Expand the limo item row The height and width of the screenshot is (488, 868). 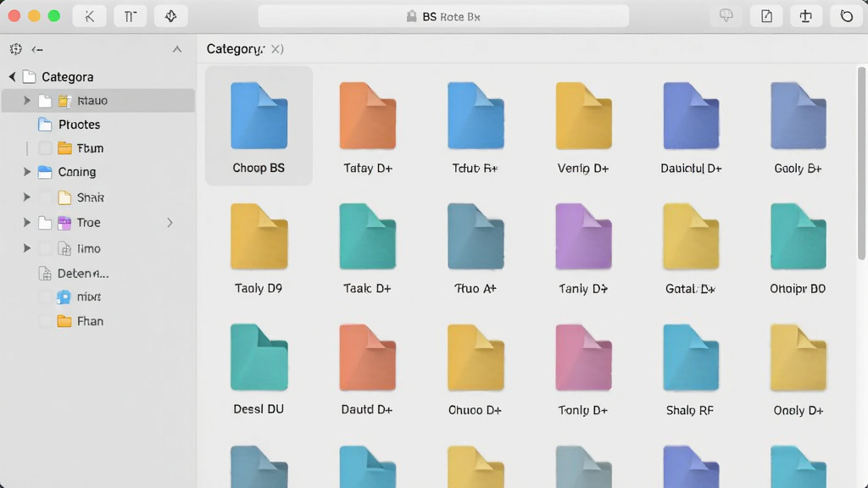[26, 248]
